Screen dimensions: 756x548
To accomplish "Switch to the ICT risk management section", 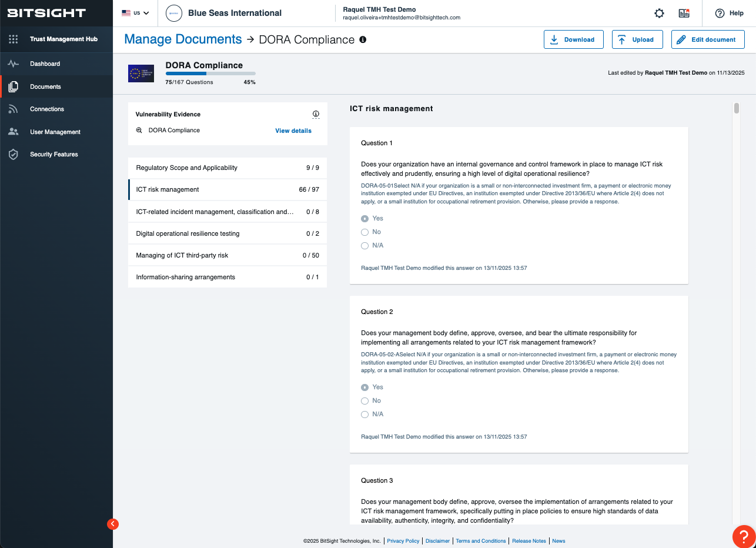I will point(227,189).
